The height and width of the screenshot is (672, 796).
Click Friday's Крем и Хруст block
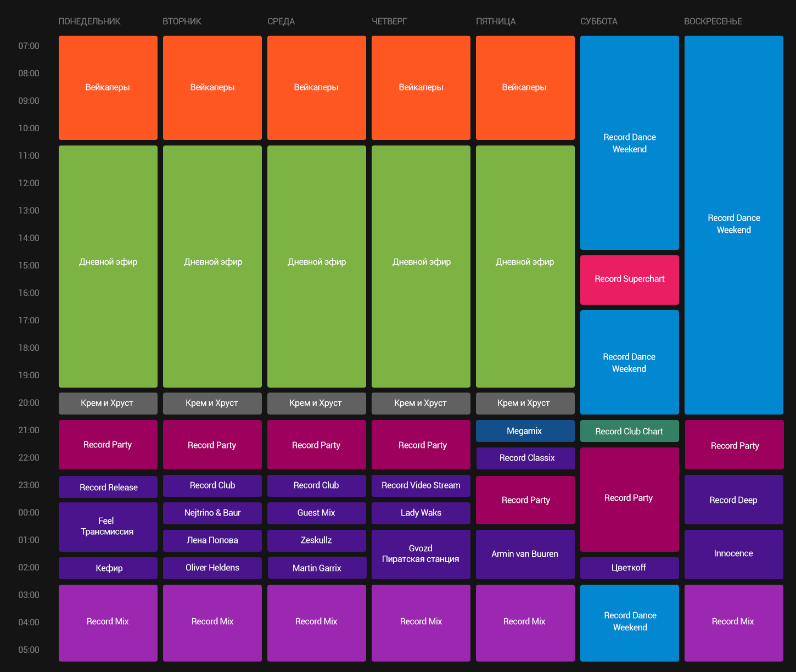pos(525,404)
